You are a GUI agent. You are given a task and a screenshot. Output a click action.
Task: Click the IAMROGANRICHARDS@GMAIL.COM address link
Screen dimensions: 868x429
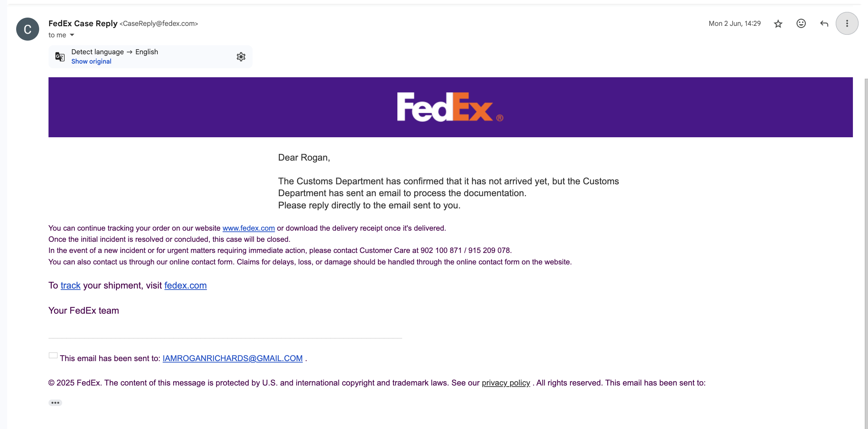(x=232, y=358)
